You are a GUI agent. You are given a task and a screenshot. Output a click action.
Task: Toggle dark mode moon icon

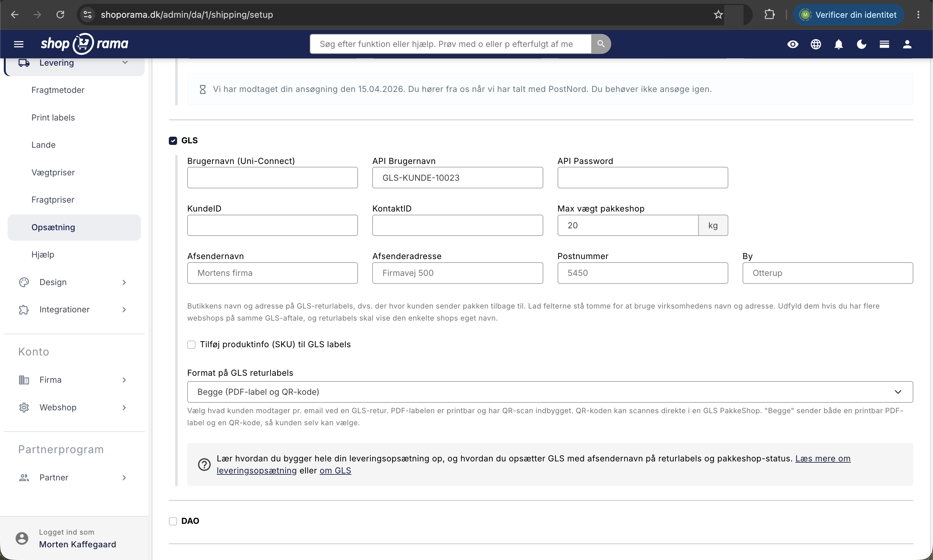[861, 44]
